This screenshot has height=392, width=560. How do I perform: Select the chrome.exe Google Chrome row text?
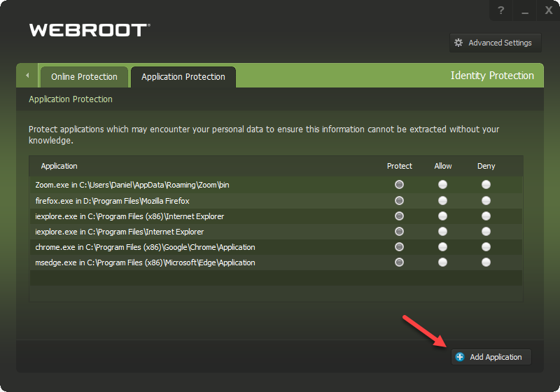click(145, 247)
